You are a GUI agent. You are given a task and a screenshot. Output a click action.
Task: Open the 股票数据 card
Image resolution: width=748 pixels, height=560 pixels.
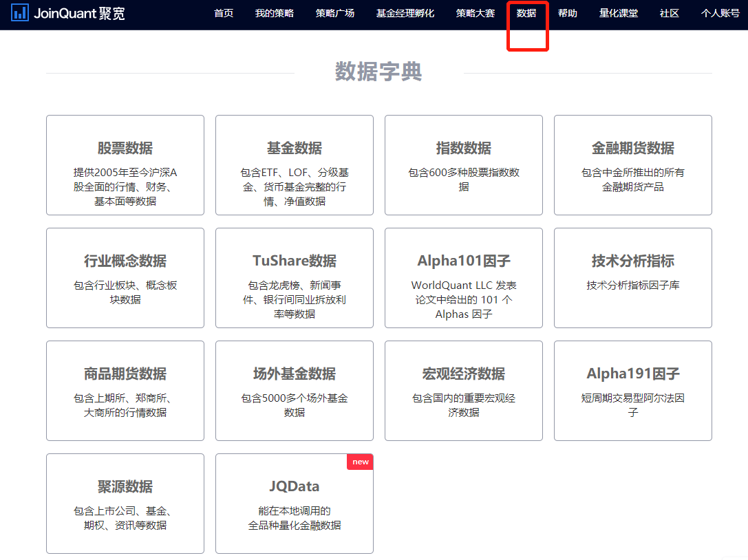(125, 165)
